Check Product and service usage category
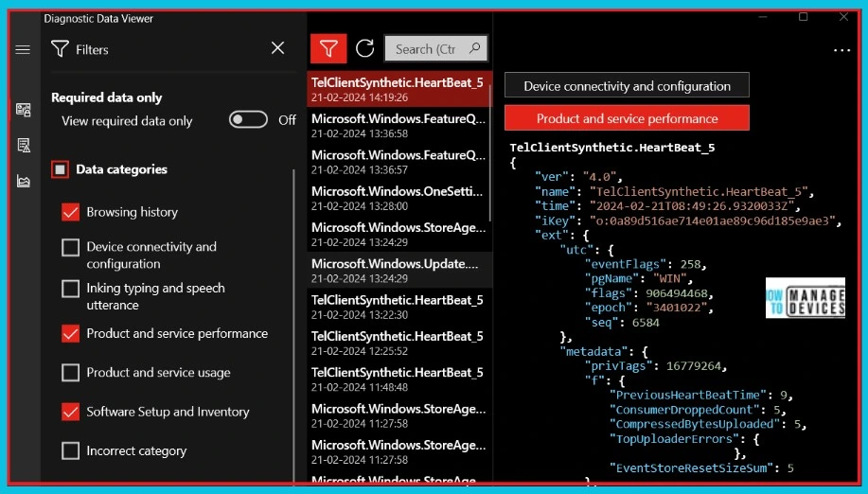Image resolution: width=868 pixels, height=494 pixels. coord(70,373)
